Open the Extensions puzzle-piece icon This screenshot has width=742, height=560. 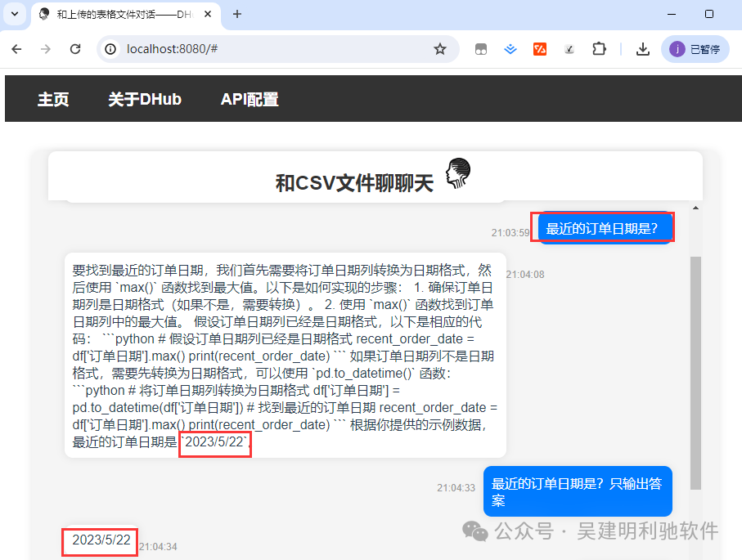[599, 49]
